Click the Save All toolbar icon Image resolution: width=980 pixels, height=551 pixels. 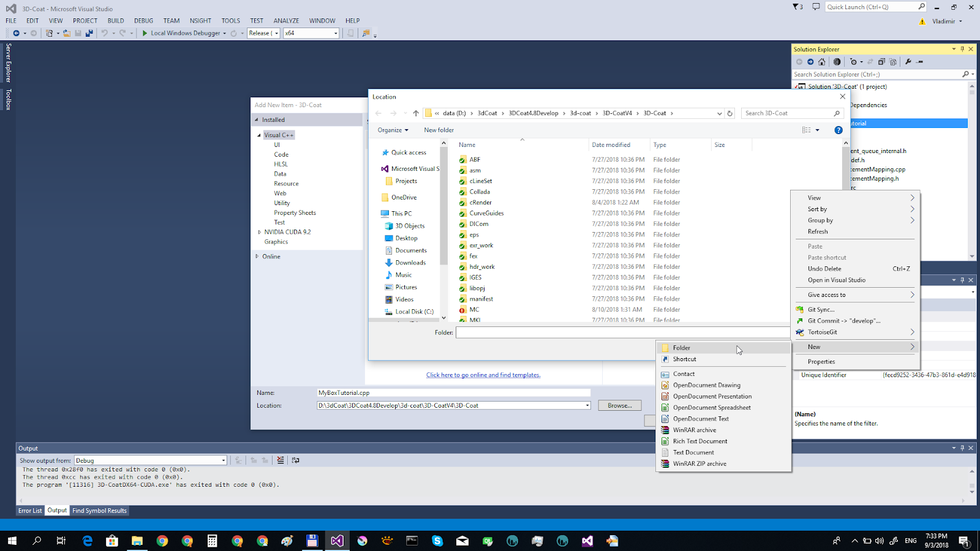point(89,33)
